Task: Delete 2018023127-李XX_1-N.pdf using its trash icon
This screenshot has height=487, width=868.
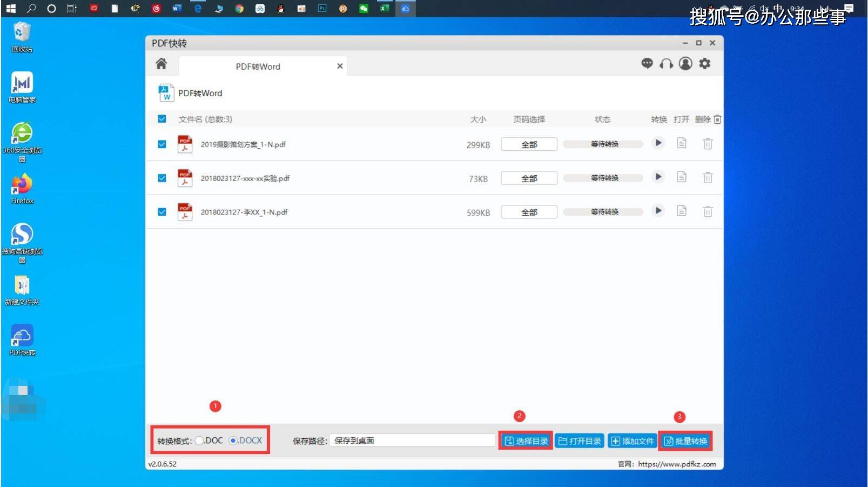Action: 708,211
